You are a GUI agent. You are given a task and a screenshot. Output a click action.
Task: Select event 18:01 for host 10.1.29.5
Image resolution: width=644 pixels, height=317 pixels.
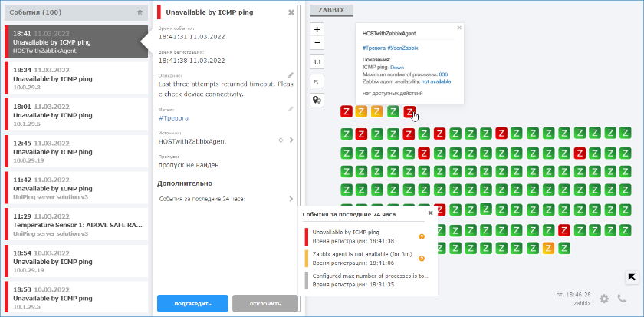[76, 115]
